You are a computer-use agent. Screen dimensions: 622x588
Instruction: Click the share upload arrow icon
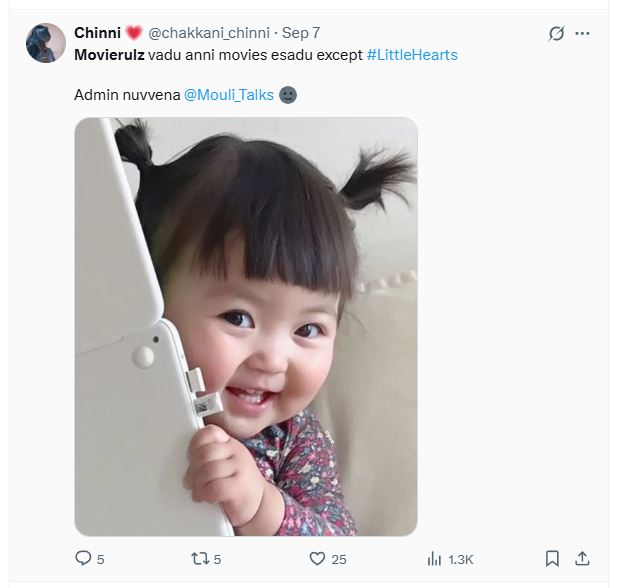(583, 558)
